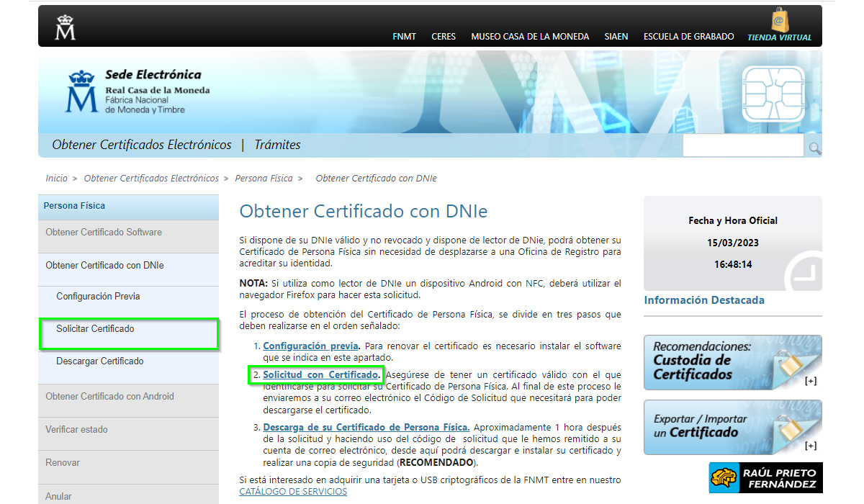Follow the Solicitud con Certificado link

[322, 374]
